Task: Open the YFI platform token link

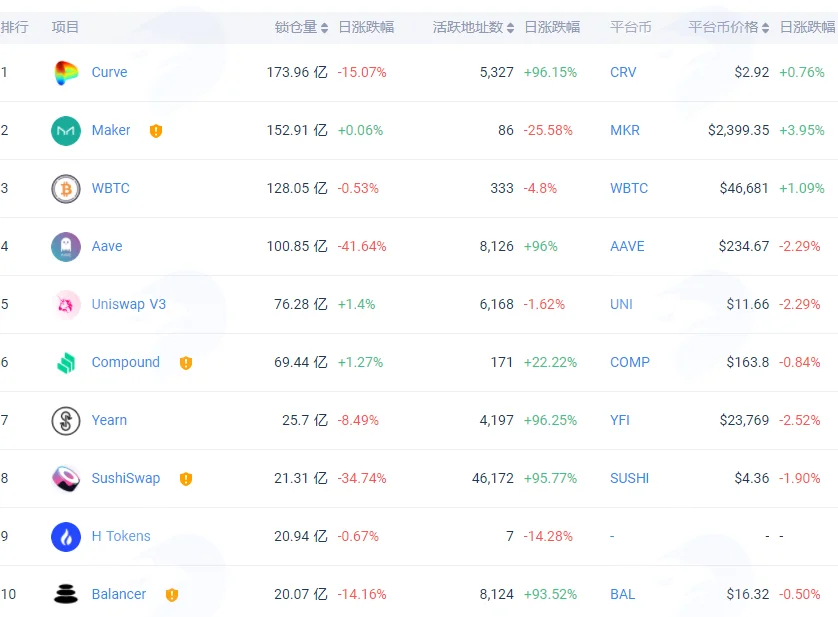Action: click(x=619, y=420)
